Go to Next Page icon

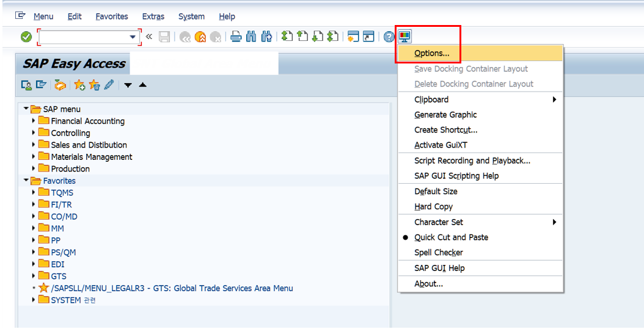click(x=318, y=37)
